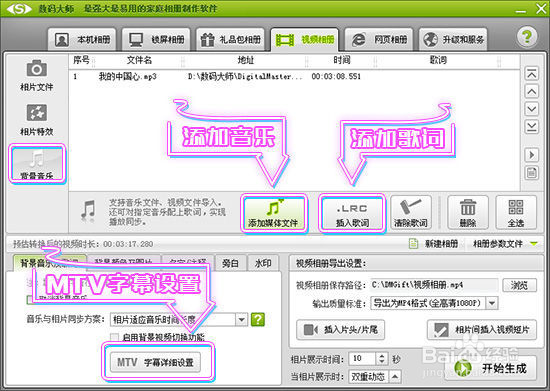
Task: Click the 序号 column header
Action: pos(81,60)
